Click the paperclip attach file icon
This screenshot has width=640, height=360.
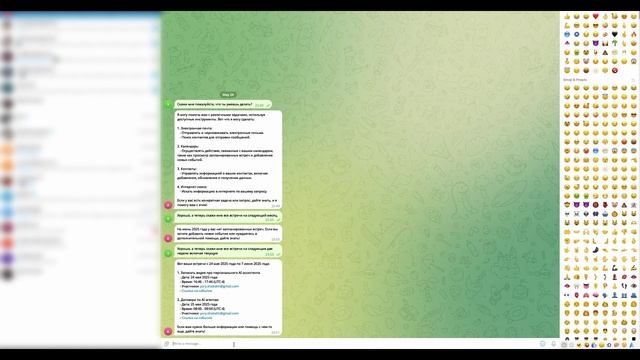tap(167, 344)
